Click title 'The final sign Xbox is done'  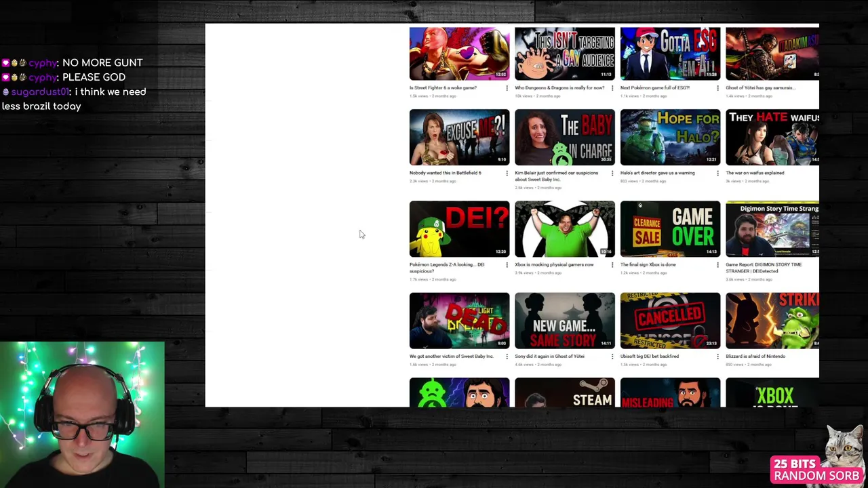pyautogui.click(x=648, y=264)
